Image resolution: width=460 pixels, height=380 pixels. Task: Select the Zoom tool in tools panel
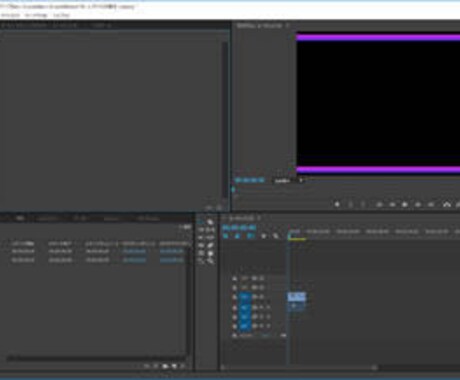coord(210,261)
